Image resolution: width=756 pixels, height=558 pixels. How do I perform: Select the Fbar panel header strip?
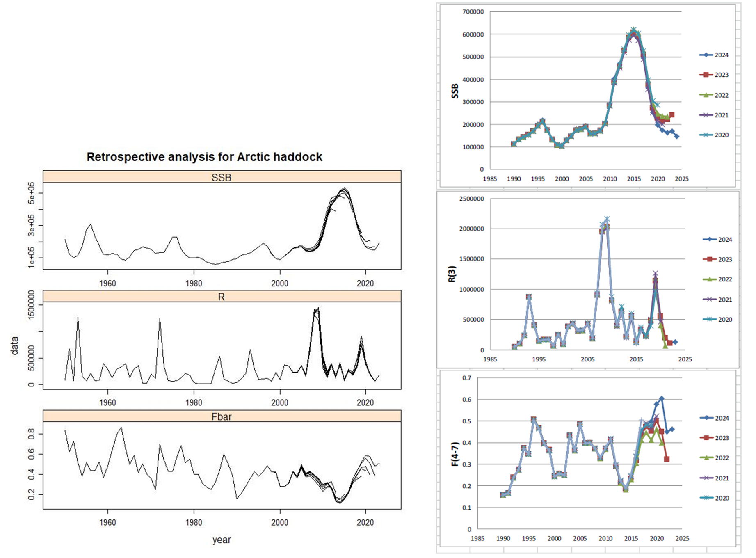pyautogui.click(x=222, y=416)
